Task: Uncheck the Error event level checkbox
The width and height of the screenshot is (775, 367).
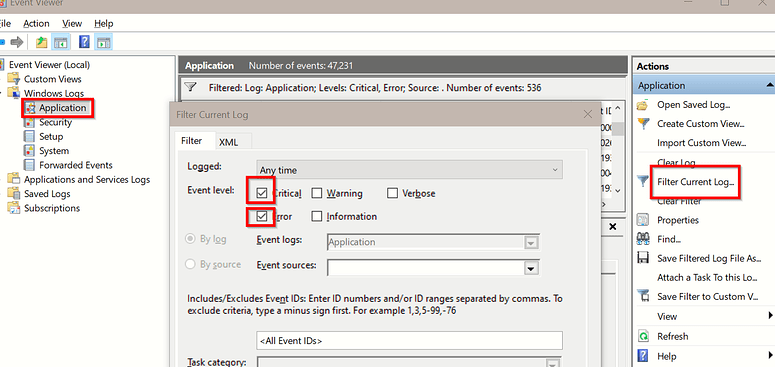Action: [262, 216]
